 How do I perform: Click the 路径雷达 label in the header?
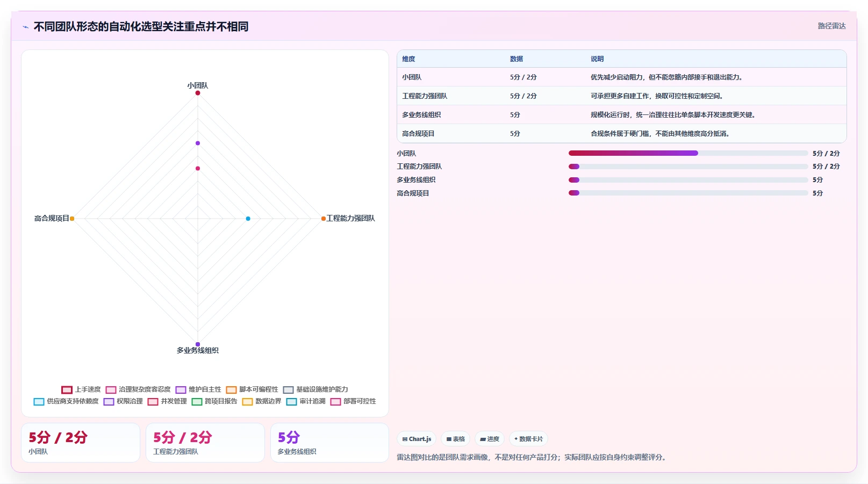pos(831,26)
